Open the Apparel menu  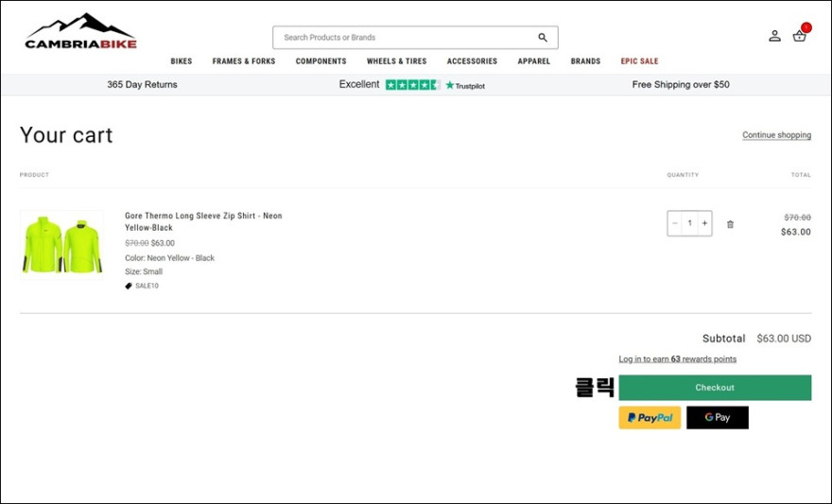(534, 61)
